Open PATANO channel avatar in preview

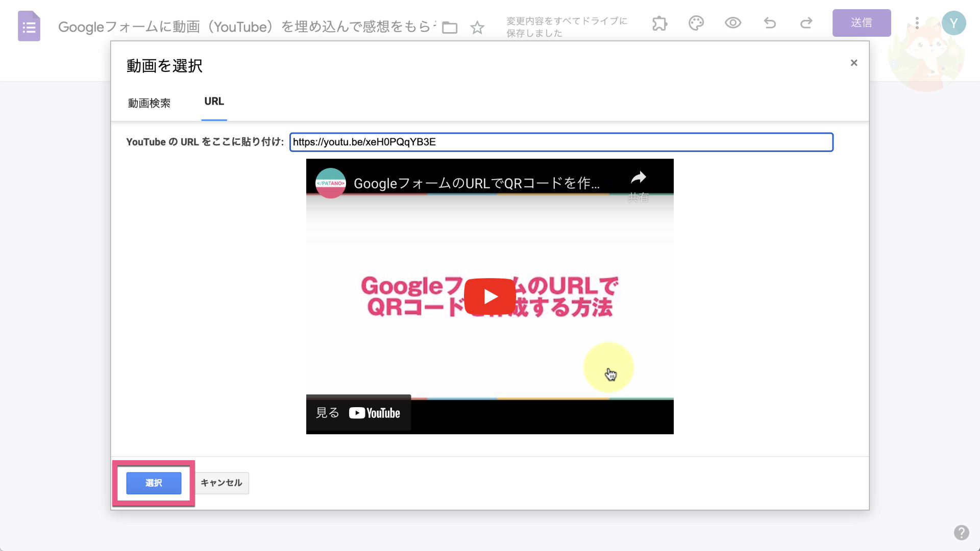(331, 183)
